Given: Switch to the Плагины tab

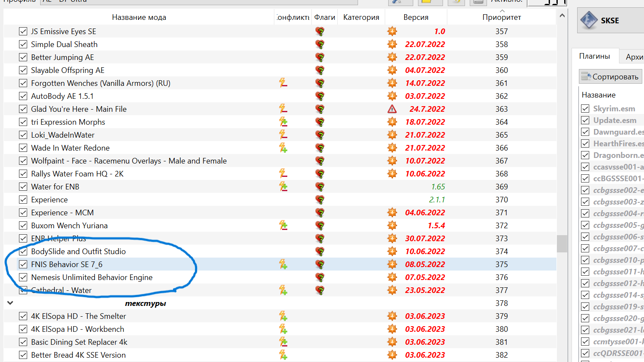Looking at the screenshot, I should (594, 57).
